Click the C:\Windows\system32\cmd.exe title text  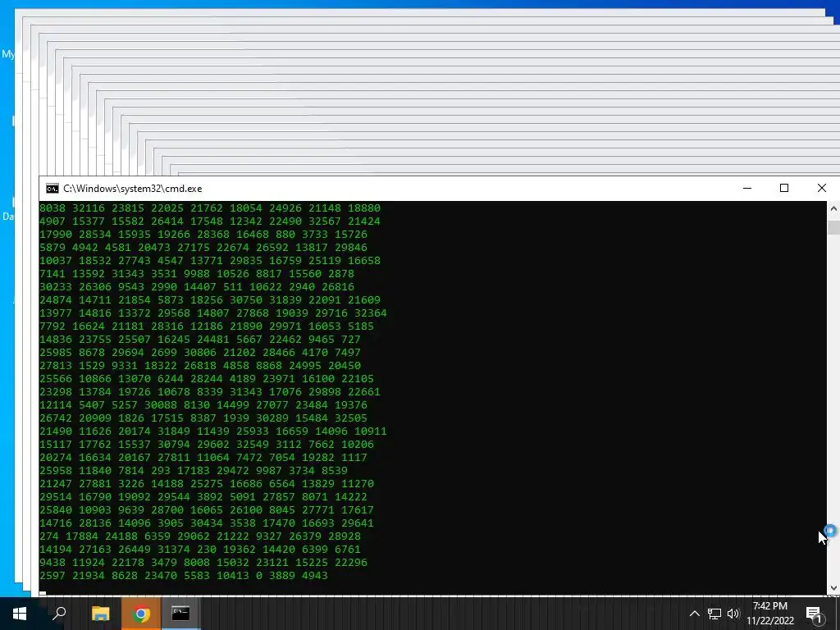[x=133, y=189]
